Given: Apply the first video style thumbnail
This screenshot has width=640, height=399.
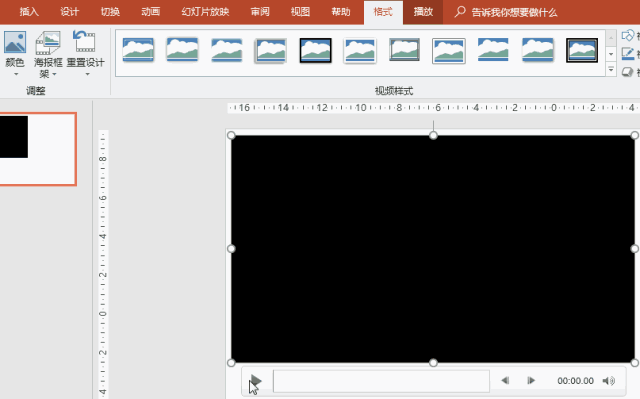Looking at the screenshot, I should point(138,50).
